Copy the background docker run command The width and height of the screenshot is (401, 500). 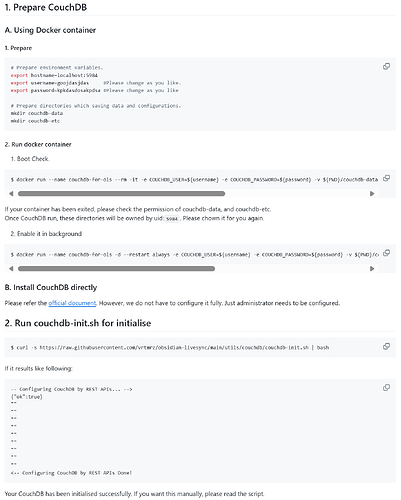click(386, 253)
